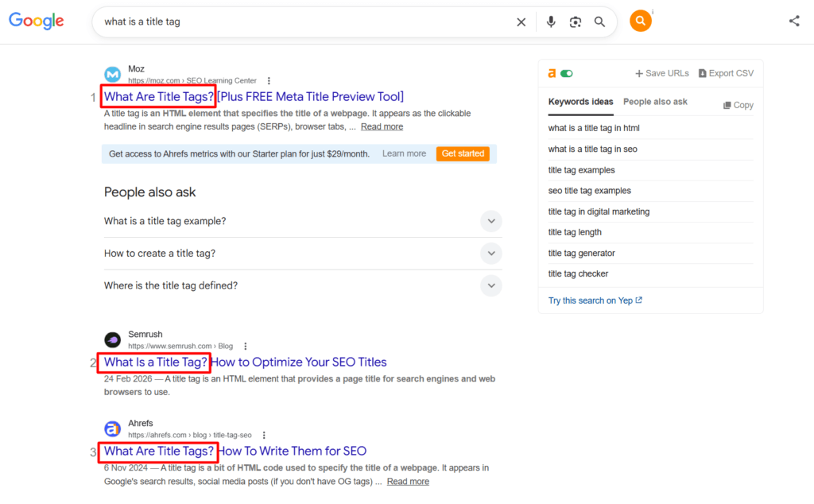This screenshot has width=814, height=504.
Task: Click the orange Get started button
Action: (x=463, y=153)
